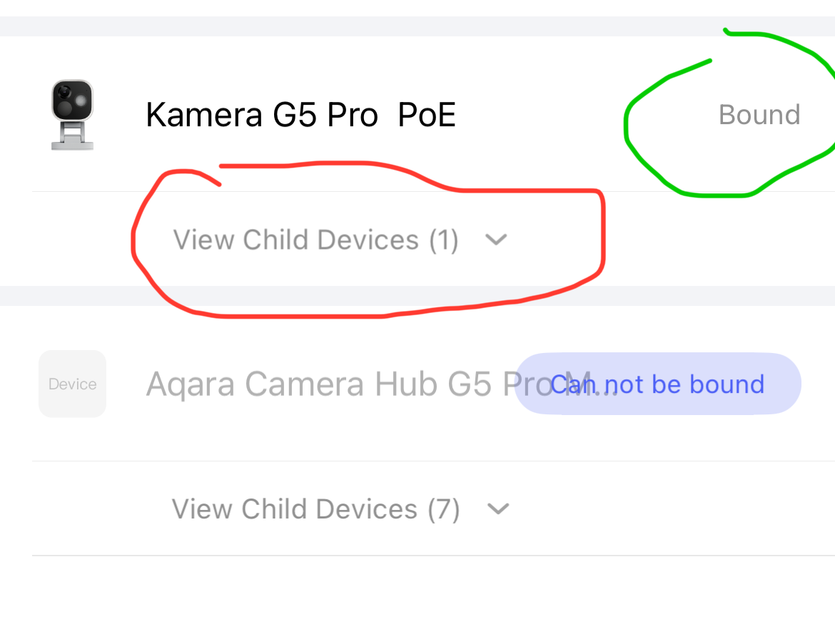Expand chevron beside View Child Devices (7)

coord(497,509)
